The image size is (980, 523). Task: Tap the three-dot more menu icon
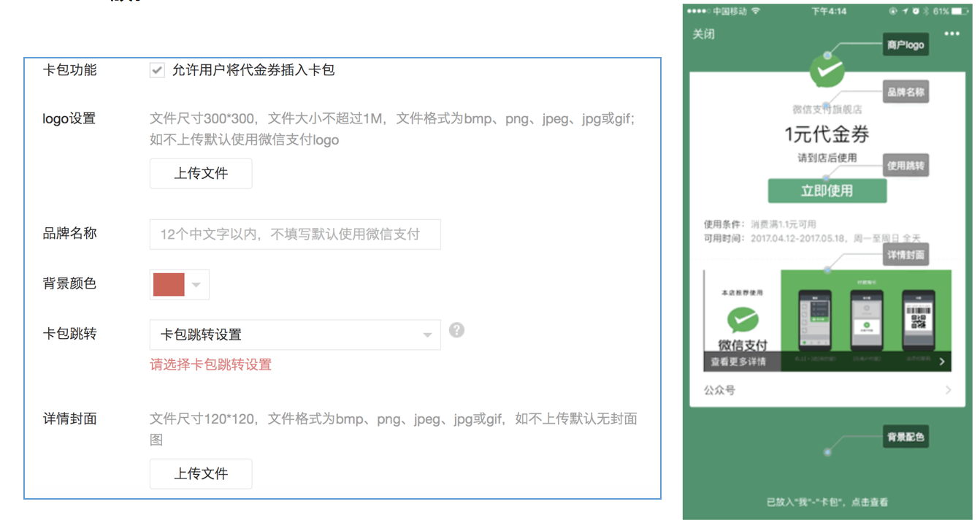(x=951, y=34)
